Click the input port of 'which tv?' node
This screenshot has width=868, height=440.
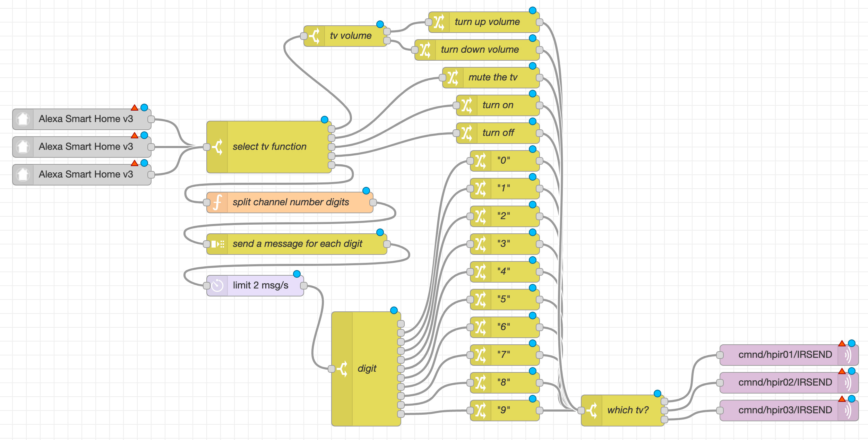[581, 411]
